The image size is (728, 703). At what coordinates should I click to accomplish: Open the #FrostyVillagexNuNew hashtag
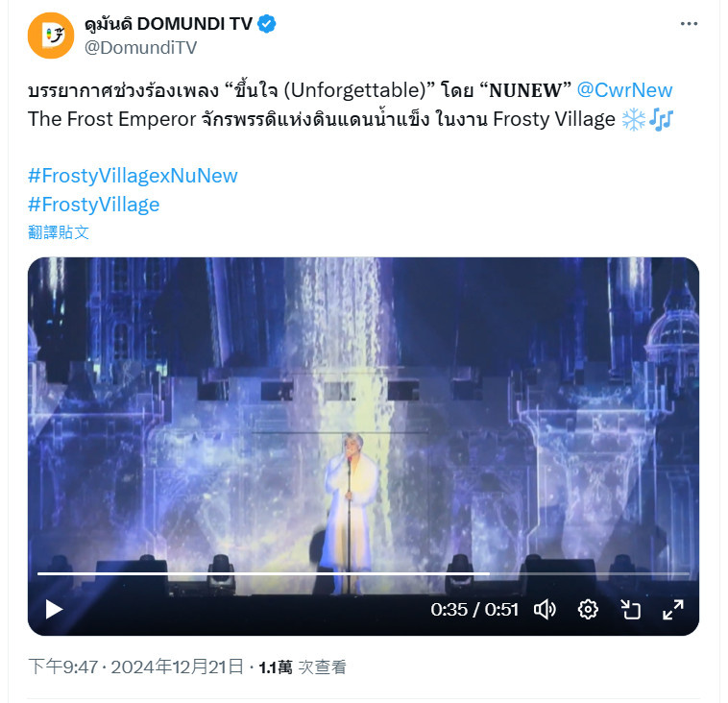click(133, 176)
